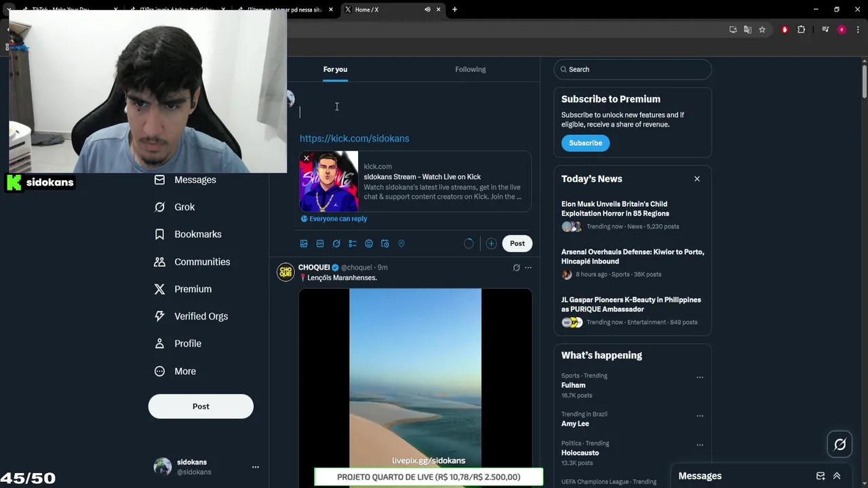Open more options on CHOQUEI's post
Image resolution: width=868 pixels, height=488 pixels.
click(x=528, y=268)
